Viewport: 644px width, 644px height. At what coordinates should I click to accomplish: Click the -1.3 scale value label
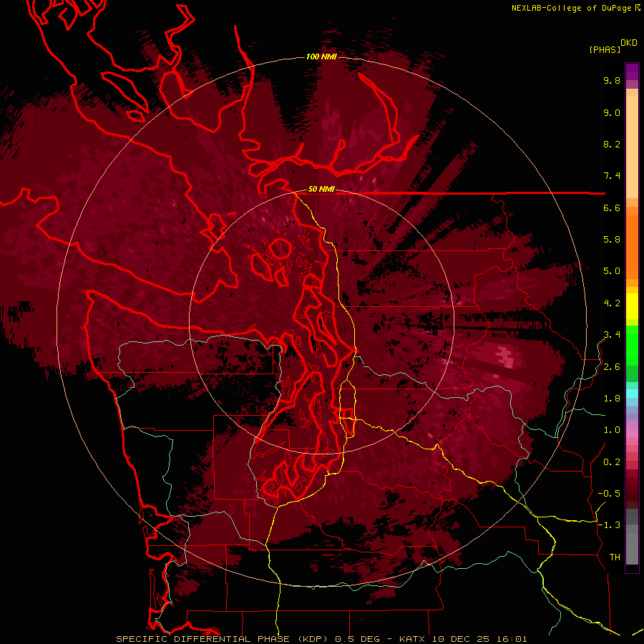pos(609,525)
